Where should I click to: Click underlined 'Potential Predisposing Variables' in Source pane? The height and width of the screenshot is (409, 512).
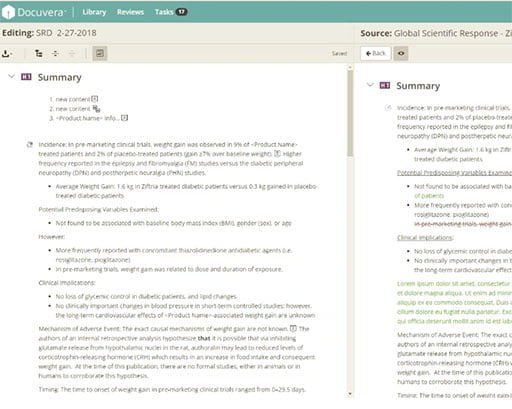454,173
